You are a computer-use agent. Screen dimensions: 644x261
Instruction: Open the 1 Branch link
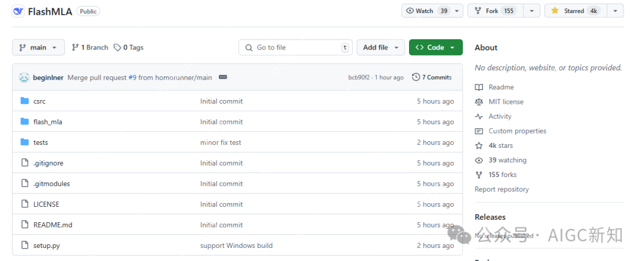click(90, 48)
